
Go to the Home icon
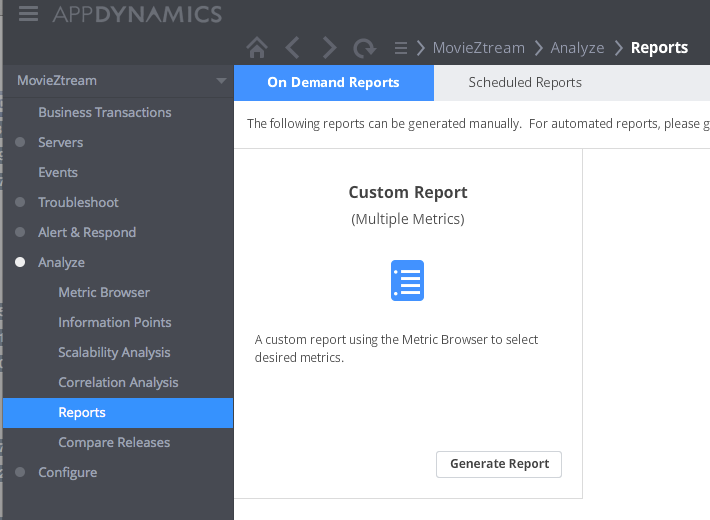(x=257, y=48)
